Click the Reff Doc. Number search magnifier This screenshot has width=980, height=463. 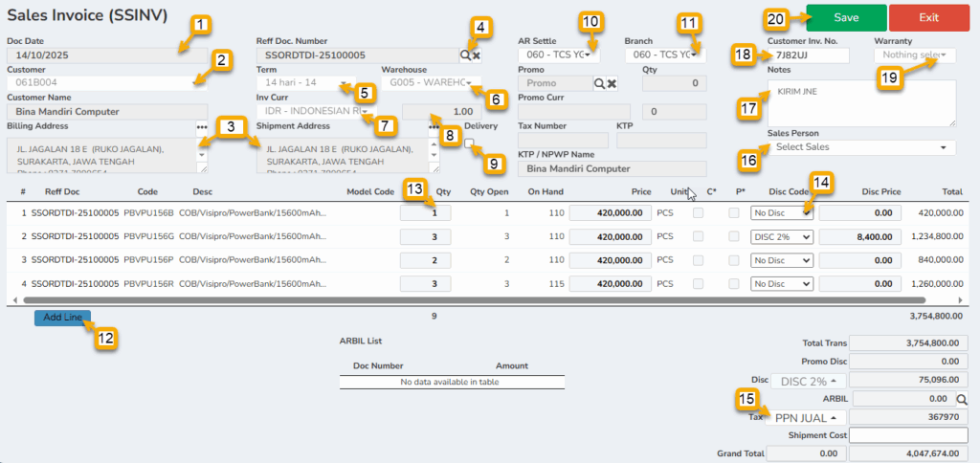coord(465,56)
